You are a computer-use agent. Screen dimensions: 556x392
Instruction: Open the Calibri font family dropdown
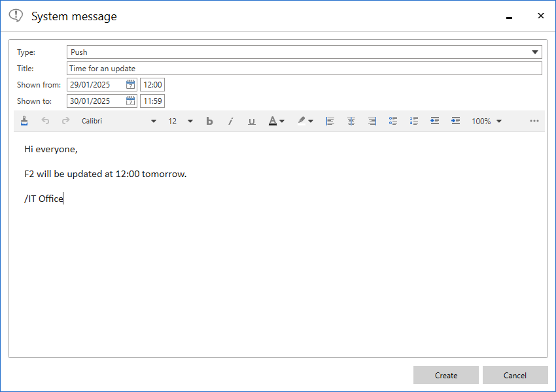click(118, 121)
